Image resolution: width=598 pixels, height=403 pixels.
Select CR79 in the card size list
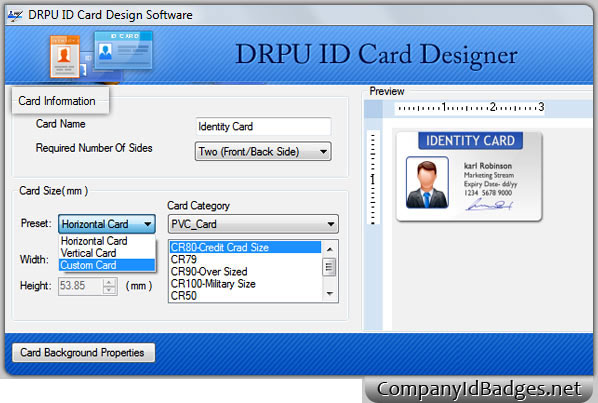tap(245, 259)
